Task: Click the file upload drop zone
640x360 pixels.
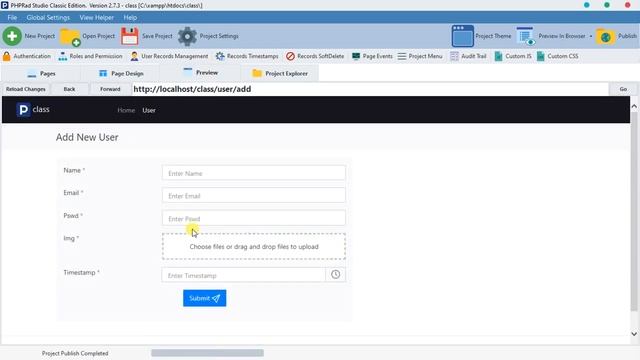Action: click(x=254, y=247)
